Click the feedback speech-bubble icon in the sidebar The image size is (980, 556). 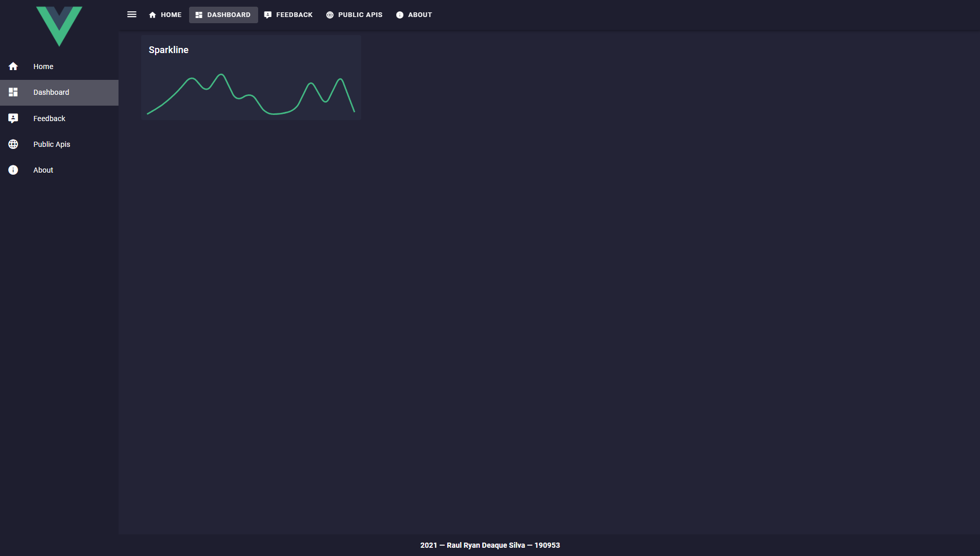pyautogui.click(x=13, y=119)
